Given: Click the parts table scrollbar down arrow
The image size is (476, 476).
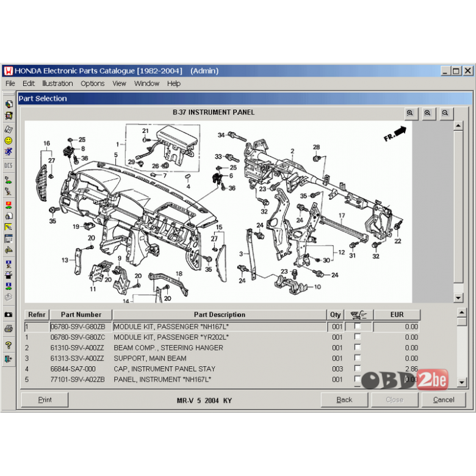Looking at the screenshot, I should [x=462, y=382].
